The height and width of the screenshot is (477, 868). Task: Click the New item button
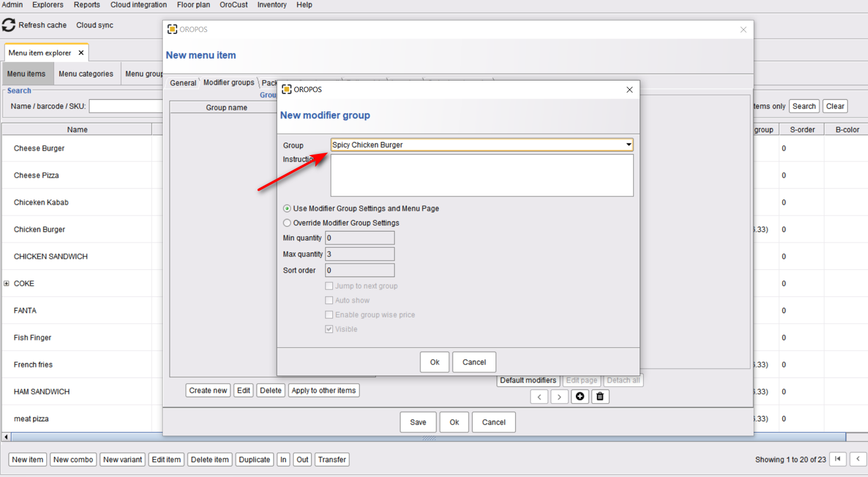coord(27,460)
